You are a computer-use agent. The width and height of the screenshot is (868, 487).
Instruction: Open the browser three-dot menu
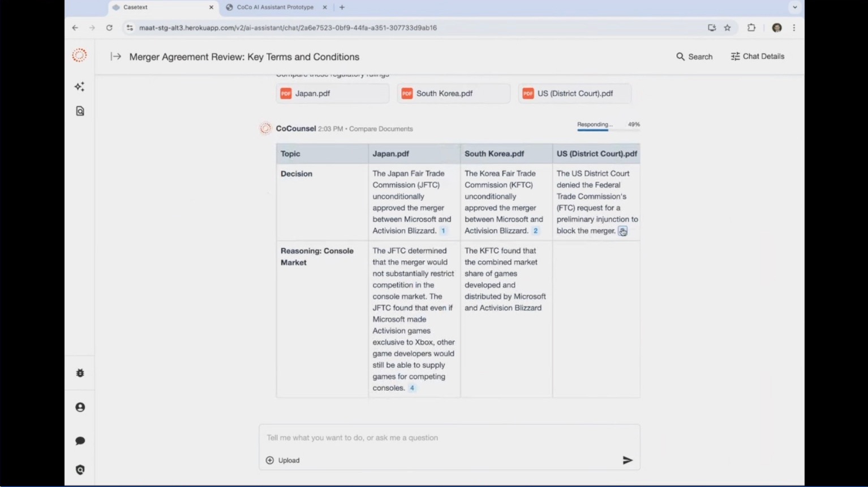point(794,28)
